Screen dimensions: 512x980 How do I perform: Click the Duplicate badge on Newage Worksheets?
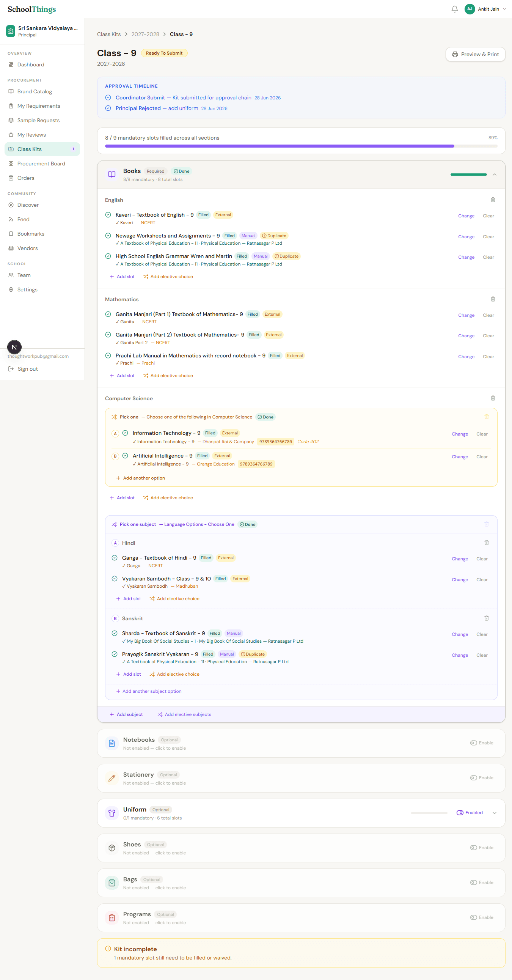[x=274, y=236]
